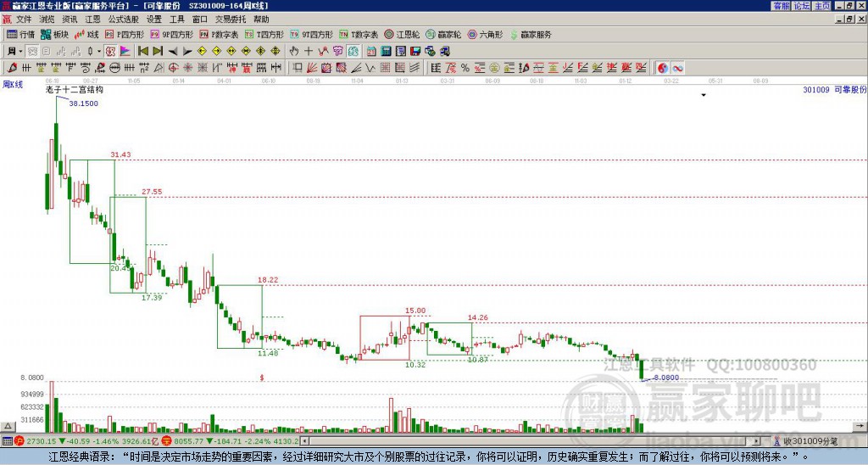Open the 交易委托 menu
This screenshot has height=465, width=868.
pyautogui.click(x=231, y=20)
